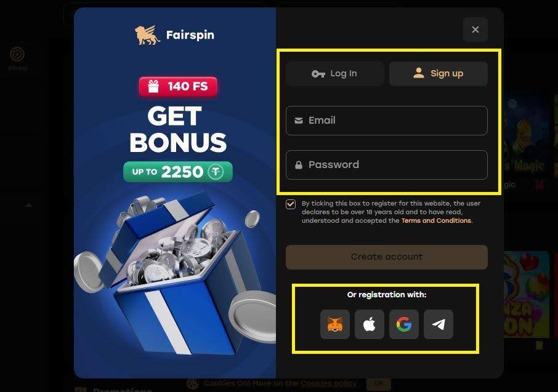558x392 pixels.
Task: Click the Tether coin symbol next to 2250
Action: [x=216, y=172]
